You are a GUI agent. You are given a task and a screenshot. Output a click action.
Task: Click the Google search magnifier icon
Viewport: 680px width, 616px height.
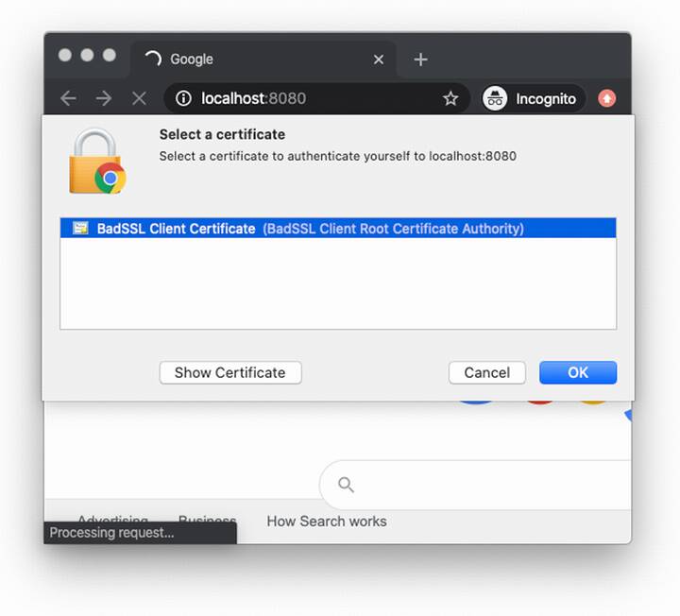[x=347, y=485]
